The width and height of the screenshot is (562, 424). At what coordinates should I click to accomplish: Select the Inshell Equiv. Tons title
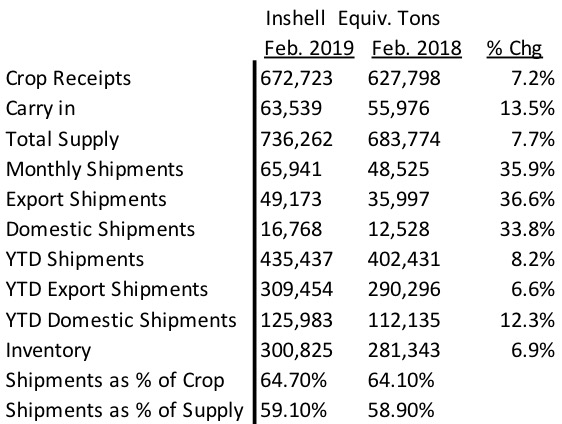tap(353, 19)
